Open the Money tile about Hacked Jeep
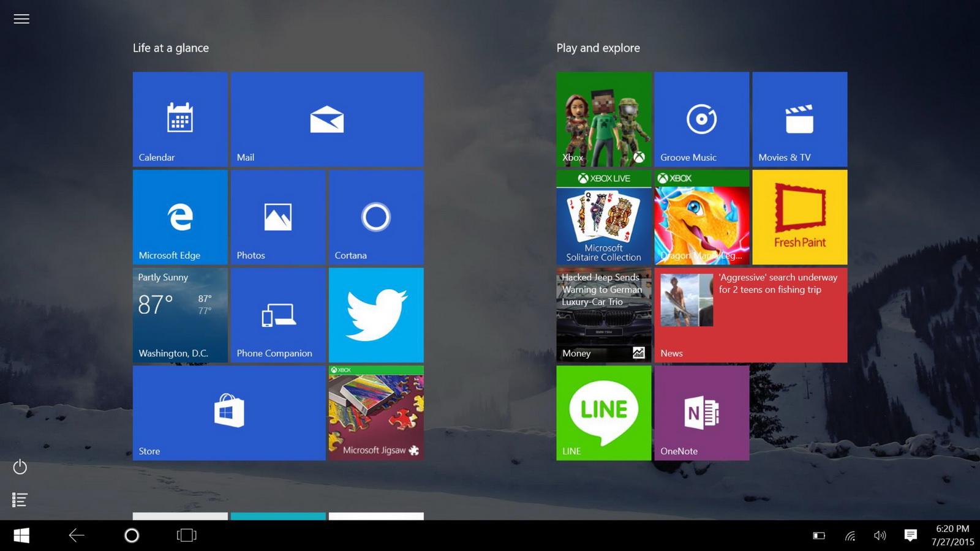The height and width of the screenshot is (551, 980). pos(604,315)
